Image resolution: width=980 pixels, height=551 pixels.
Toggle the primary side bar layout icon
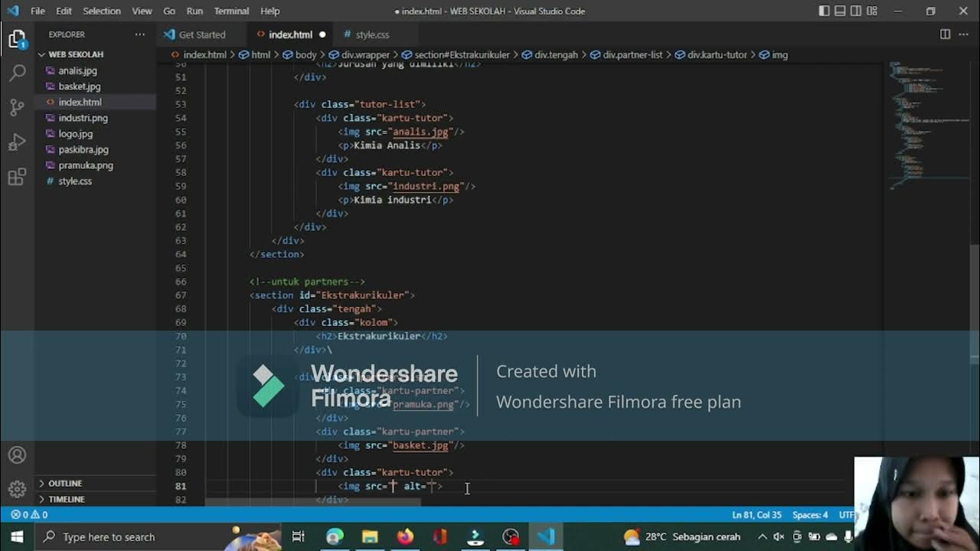[824, 11]
